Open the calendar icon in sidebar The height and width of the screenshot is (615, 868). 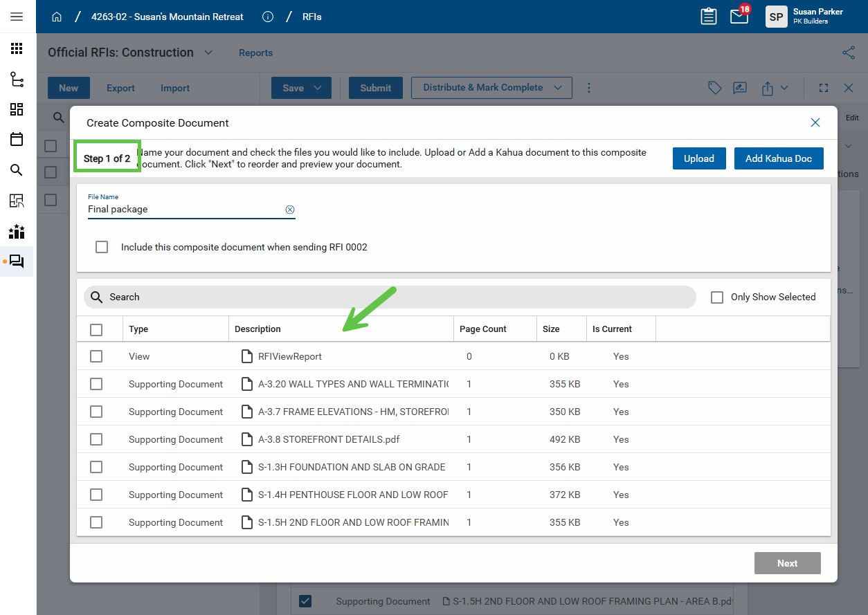pyautogui.click(x=17, y=139)
